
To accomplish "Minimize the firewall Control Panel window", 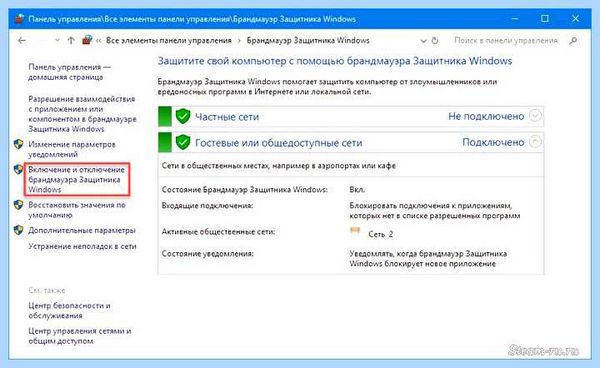I will click(x=515, y=19).
